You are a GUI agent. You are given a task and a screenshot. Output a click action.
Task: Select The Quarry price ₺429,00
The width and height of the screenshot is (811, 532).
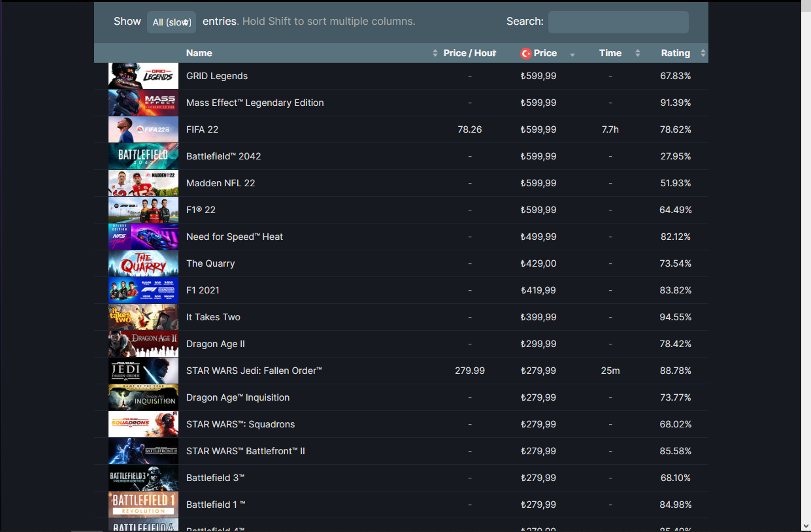pyautogui.click(x=538, y=263)
